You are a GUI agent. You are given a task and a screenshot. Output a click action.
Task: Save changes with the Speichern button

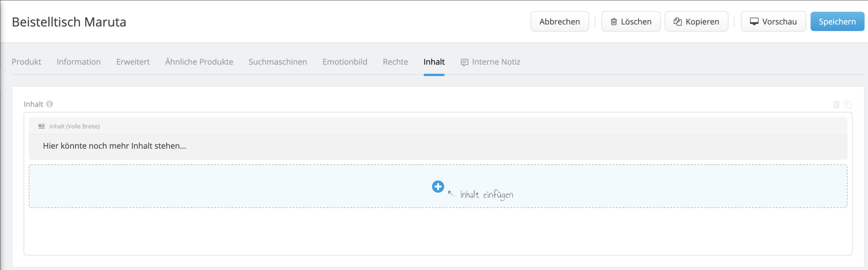pyautogui.click(x=837, y=21)
